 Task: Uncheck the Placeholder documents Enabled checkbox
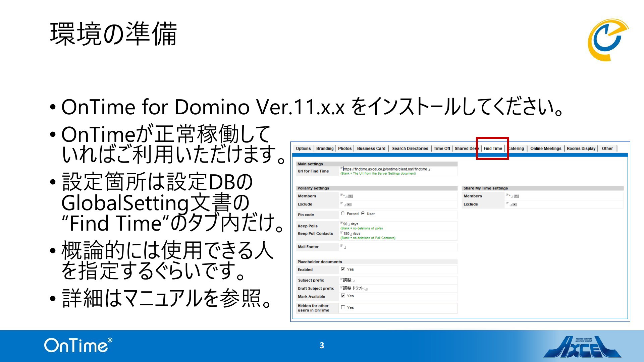tap(343, 269)
